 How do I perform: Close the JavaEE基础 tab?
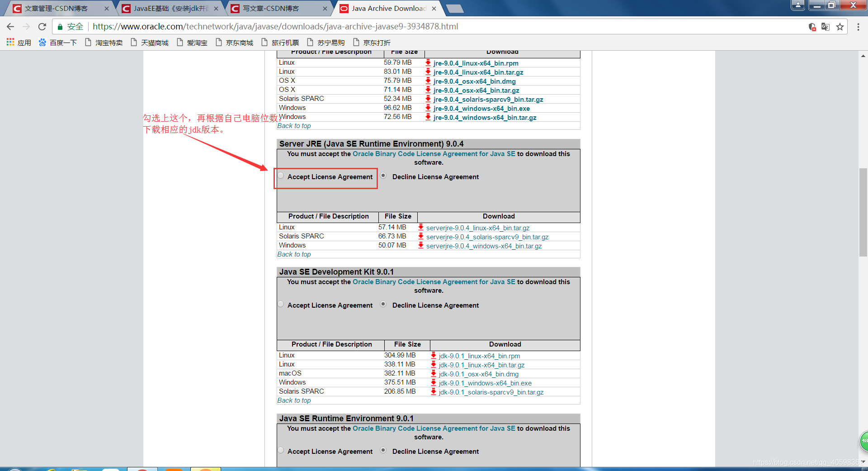coord(216,9)
